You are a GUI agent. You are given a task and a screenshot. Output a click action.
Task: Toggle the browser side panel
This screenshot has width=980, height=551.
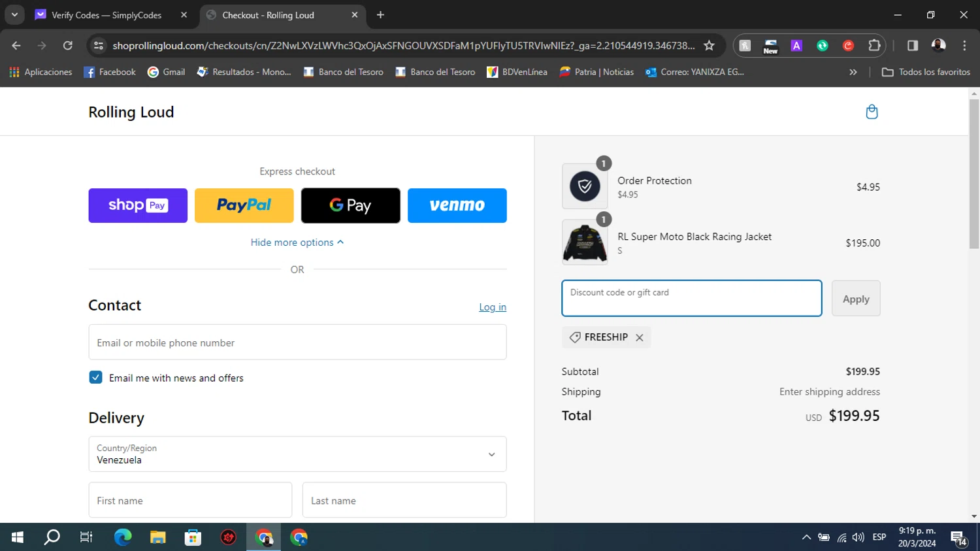pos(913,46)
